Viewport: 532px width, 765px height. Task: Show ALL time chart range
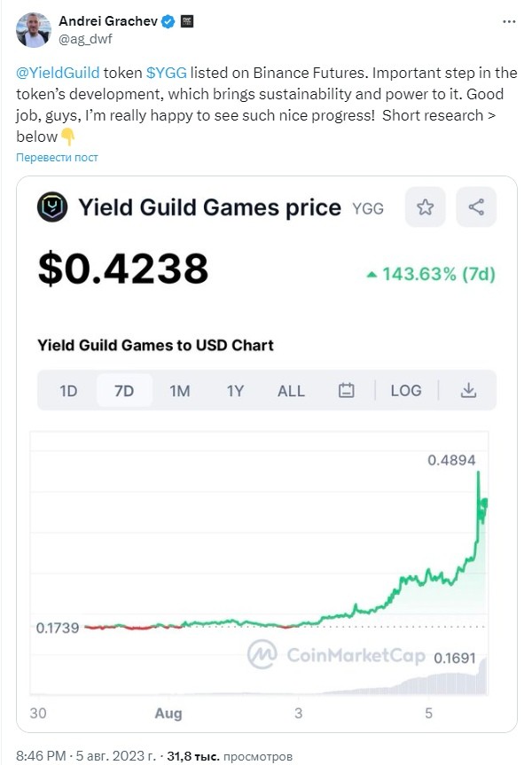(x=291, y=391)
